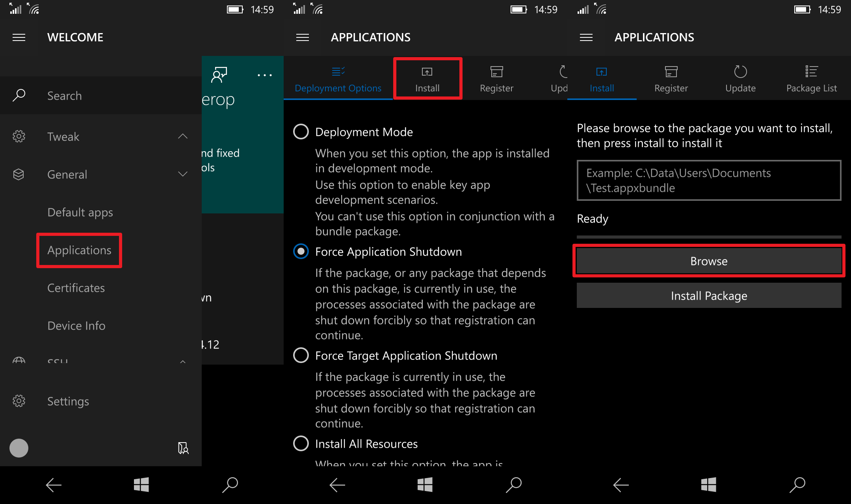Screen dimensions: 851x504
Task: Click the Deployment Options list icon
Action: [x=338, y=71]
